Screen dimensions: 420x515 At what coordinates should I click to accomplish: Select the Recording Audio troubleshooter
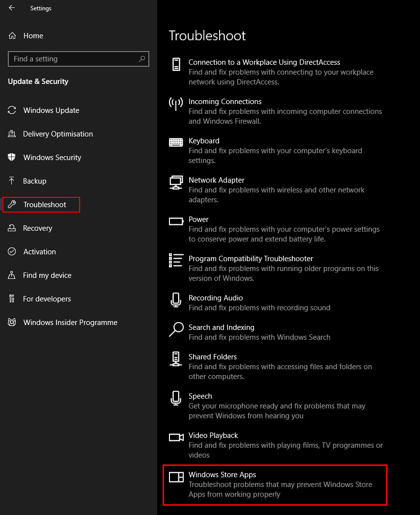(x=216, y=298)
